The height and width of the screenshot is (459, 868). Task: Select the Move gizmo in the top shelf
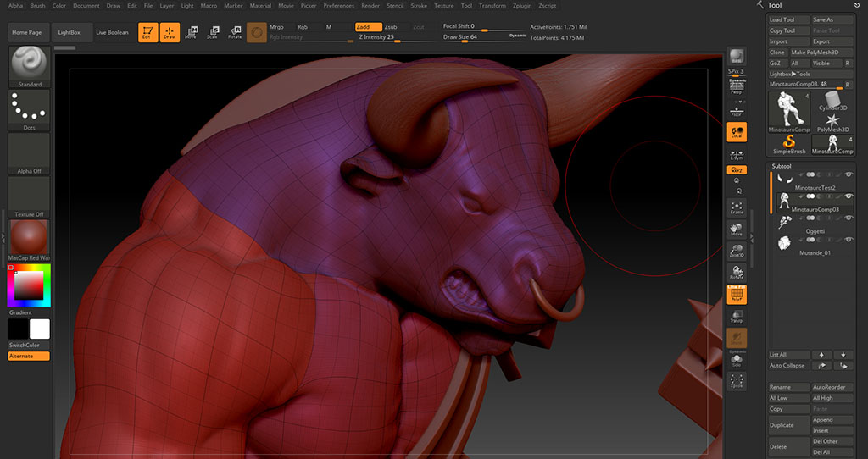pos(191,33)
